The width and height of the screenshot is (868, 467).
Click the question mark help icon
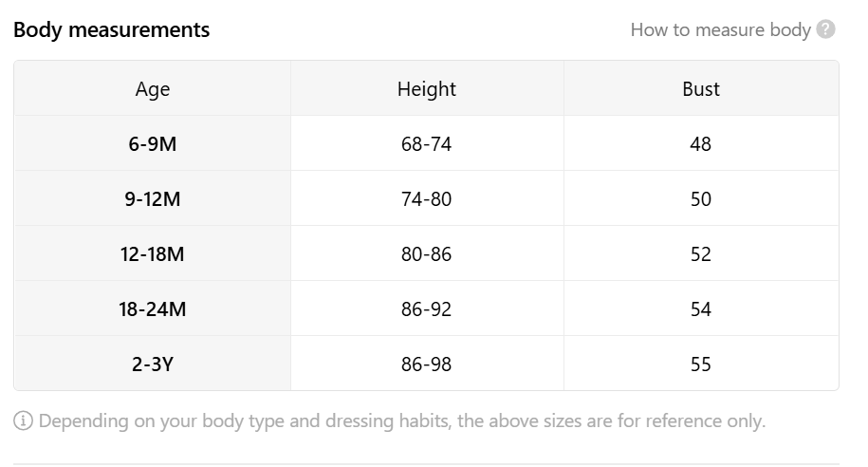(825, 29)
